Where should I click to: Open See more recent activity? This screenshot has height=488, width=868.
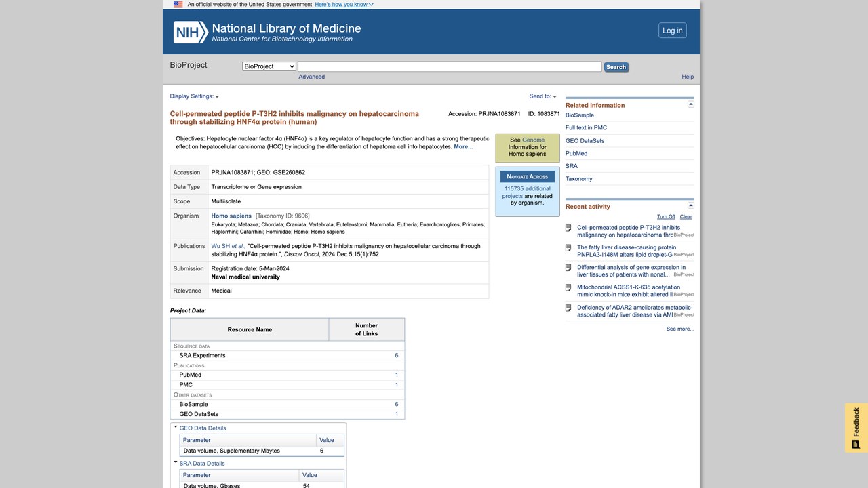680,329
